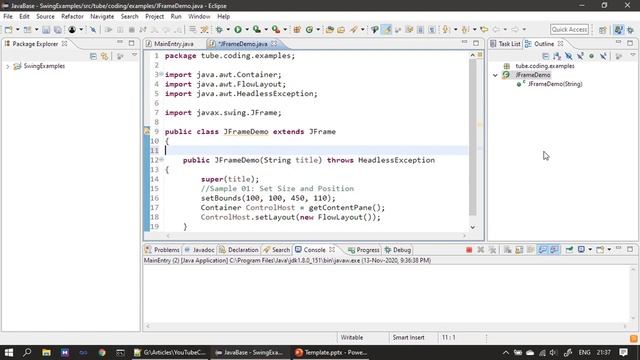Click scroll-down arrow of editor scrollbar

coord(473,227)
